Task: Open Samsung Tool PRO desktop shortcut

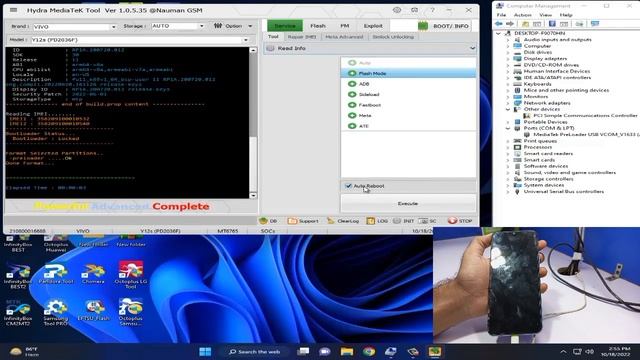Action: (x=56, y=312)
